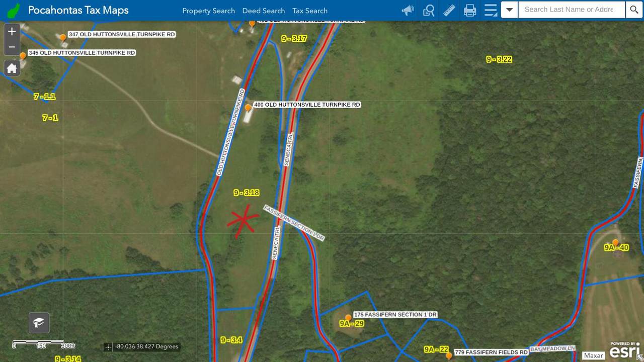The image size is (644, 362).
Task: Open the graduation cap help widget
Action: point(39,322)
